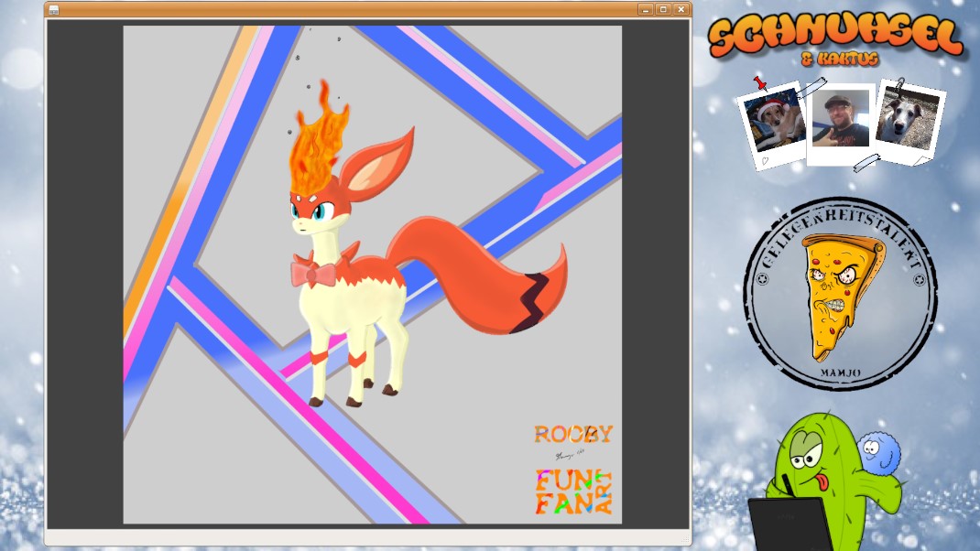Maximize the image viewer window

click(x=664, y=9)
